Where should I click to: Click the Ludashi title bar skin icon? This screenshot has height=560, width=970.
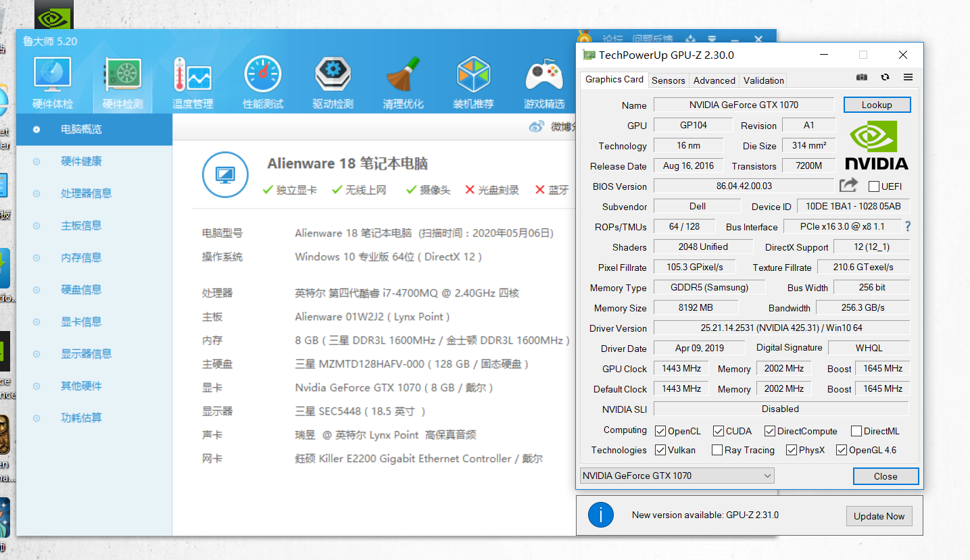[690, 40]
